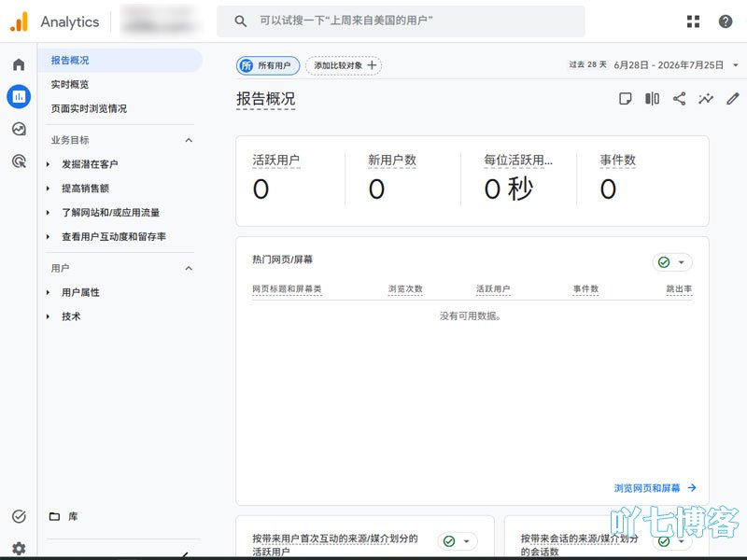Click the customize report pencil icon
The width and height of the screenshot is (747, 560).
pos(733,99)
